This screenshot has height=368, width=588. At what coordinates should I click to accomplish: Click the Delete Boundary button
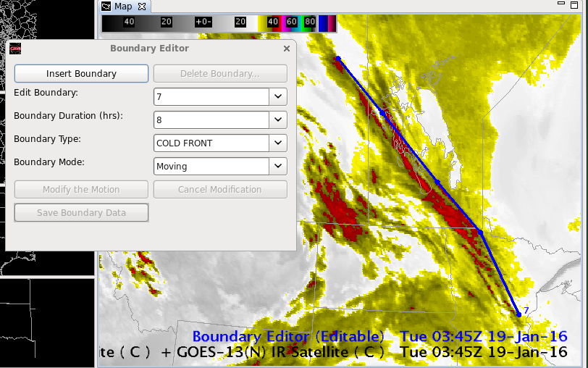coord(220,73)
